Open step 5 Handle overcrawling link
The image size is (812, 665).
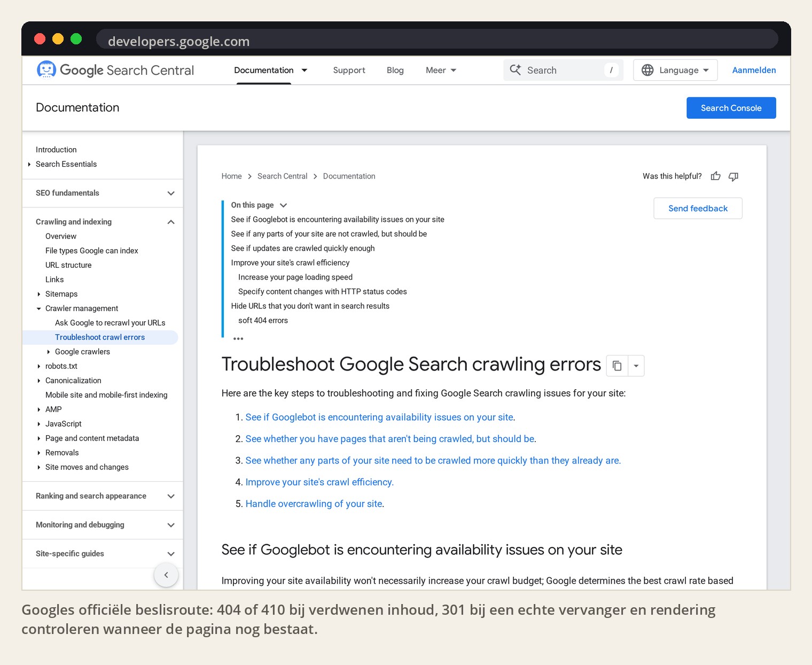314,504
